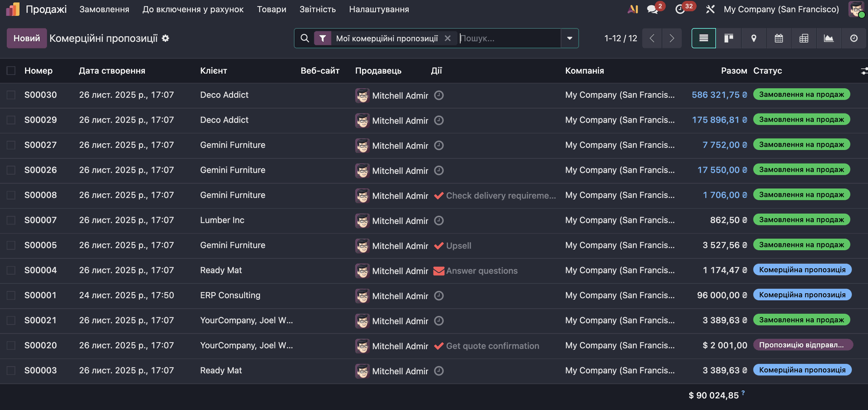Click the settings gear next to Комерційні пропозиції
The height and width of the screenshot is (410, 868).
click(x=165, y=38)
